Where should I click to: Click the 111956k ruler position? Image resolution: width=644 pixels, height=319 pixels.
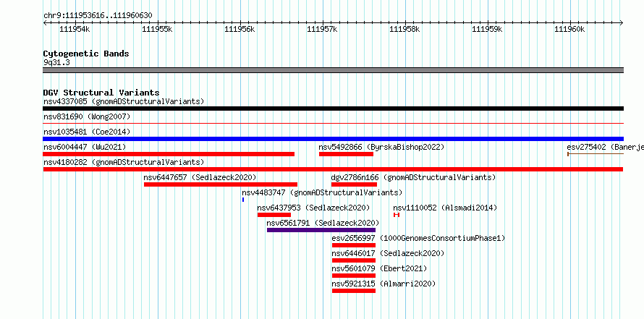click(x=240, y=29)
